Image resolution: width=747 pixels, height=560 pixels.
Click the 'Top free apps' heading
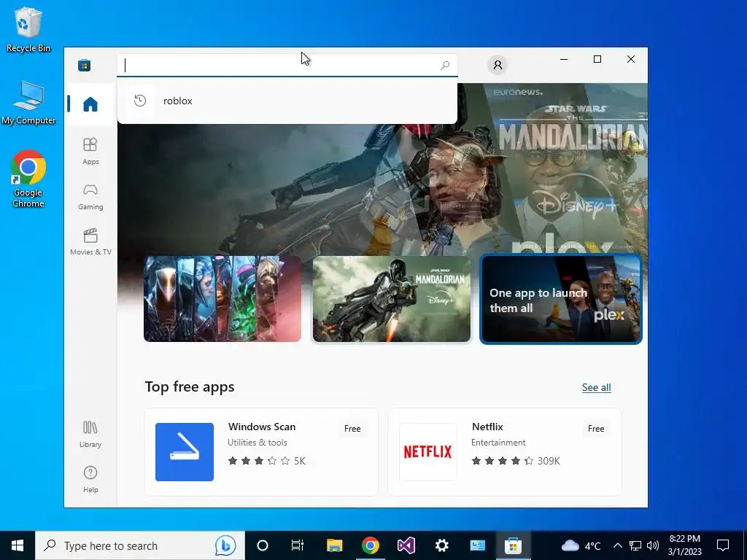coord(190,386)
